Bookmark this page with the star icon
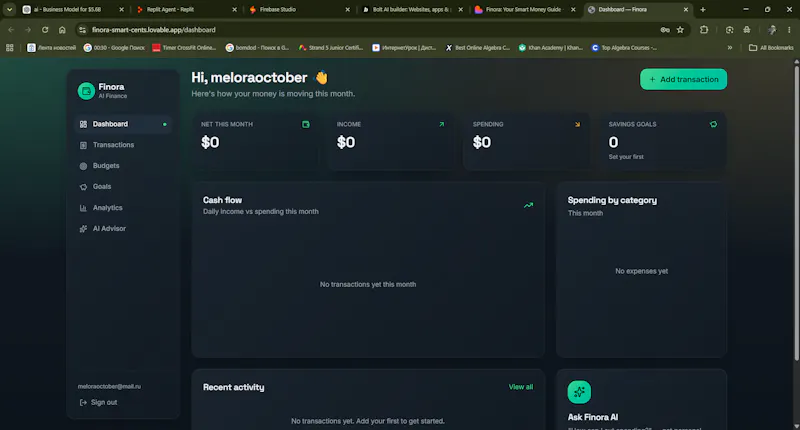Viewport: 800px width, 430px height. (x=680, y=30)
